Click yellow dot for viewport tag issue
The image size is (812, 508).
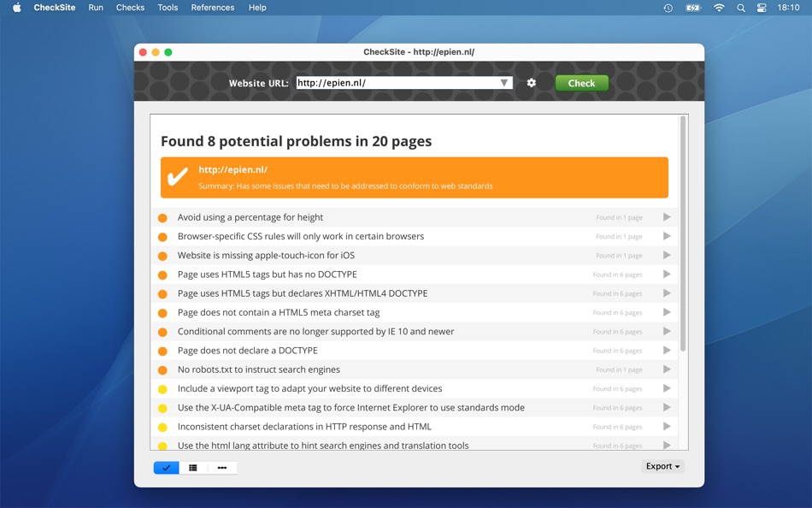click(x=162, y=389)
